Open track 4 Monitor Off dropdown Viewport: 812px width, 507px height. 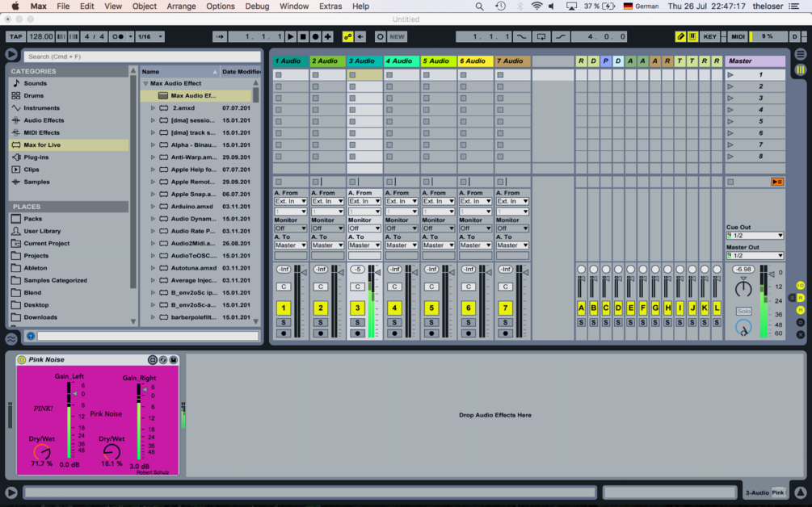click(x=402, y=228)
